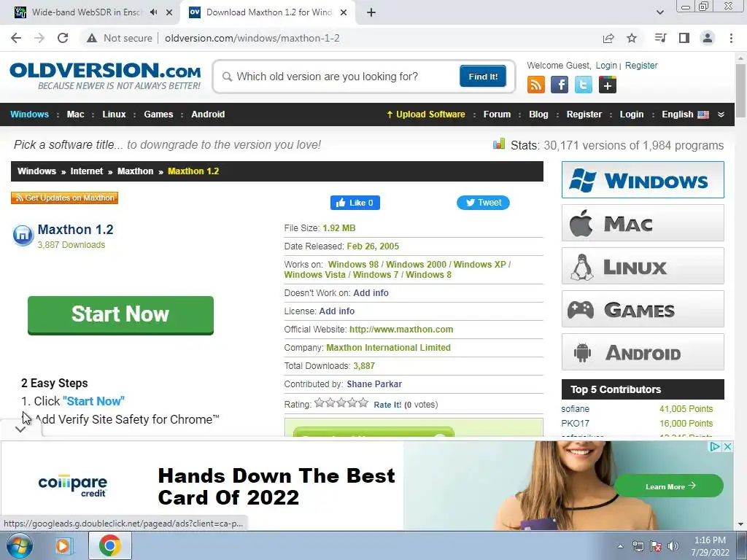Select the Games platform banner

tap(643, 309)
